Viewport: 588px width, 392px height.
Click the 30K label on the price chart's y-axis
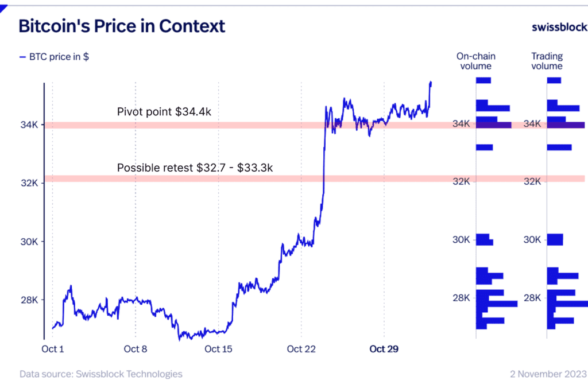29,242
